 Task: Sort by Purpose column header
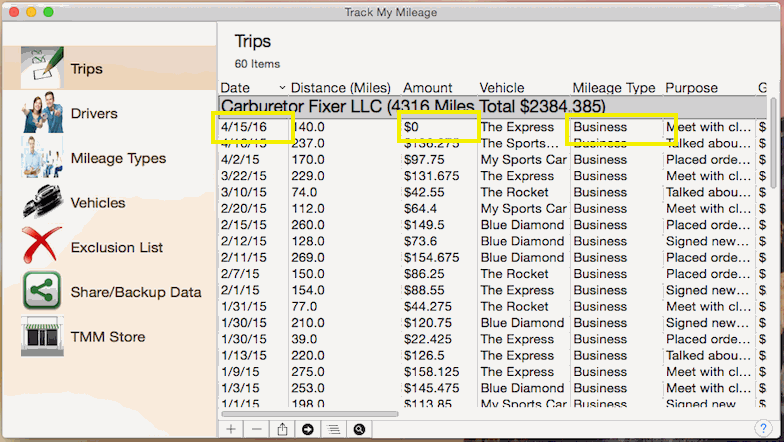point(692,88)
